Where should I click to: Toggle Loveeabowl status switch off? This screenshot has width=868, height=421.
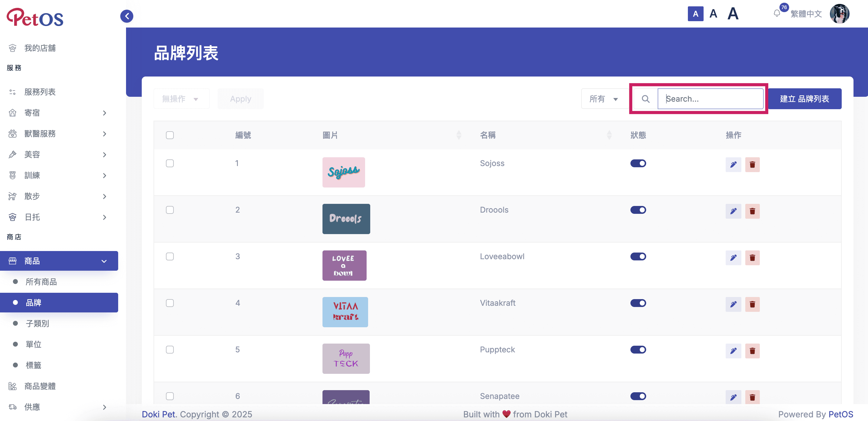click(x=638, y=256)
